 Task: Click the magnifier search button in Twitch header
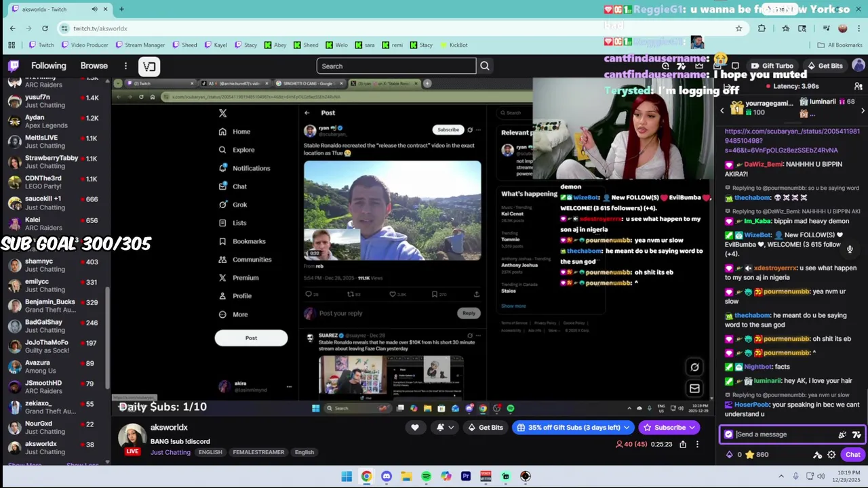pos(485,66)
